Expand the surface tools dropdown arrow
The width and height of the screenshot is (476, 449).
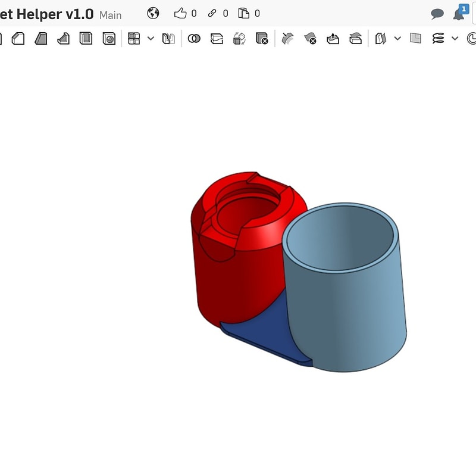point(397,39)
